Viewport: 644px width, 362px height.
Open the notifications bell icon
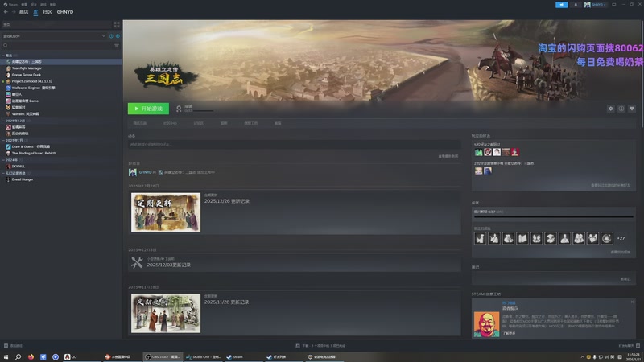[x=576, y=5]
